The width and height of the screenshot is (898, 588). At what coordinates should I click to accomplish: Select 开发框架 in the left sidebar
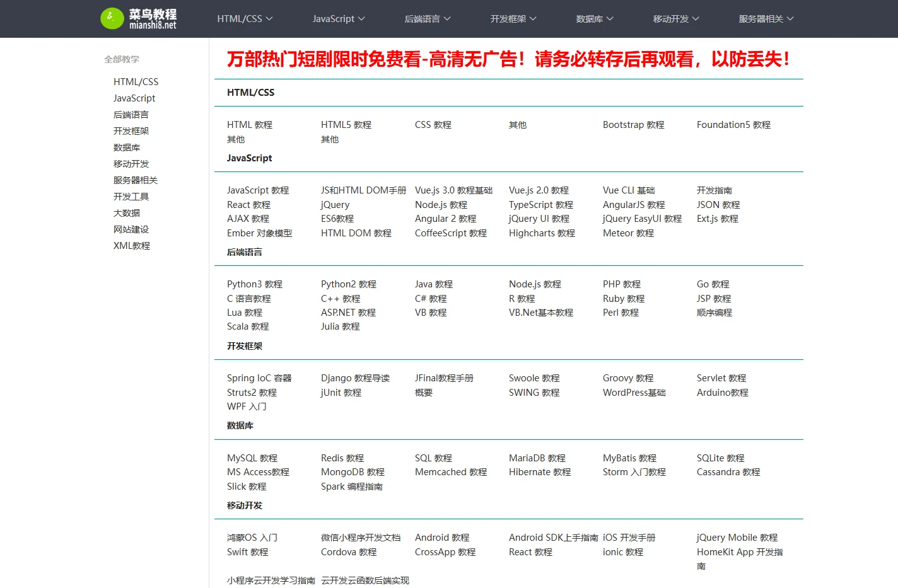tap(131, 131)
